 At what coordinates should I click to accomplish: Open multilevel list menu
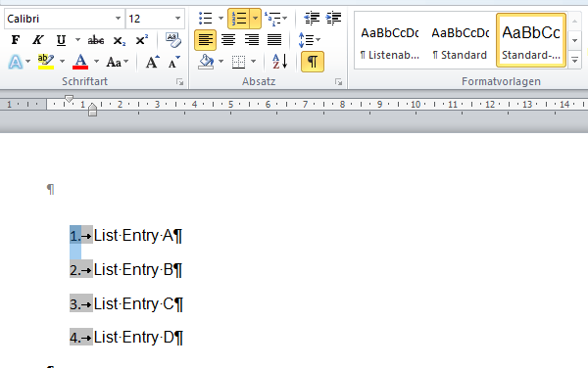point(275,19)
